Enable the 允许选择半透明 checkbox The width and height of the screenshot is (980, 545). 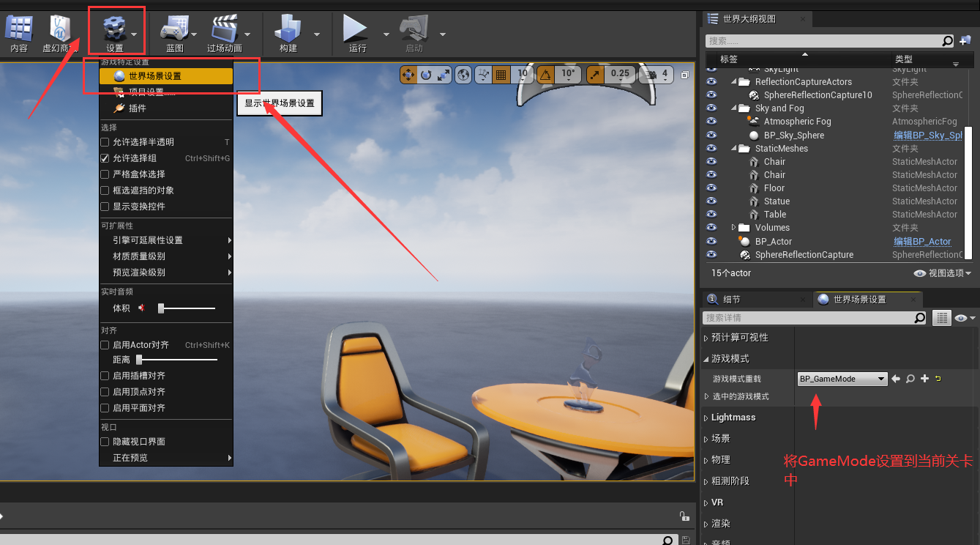tap(105, 142)
